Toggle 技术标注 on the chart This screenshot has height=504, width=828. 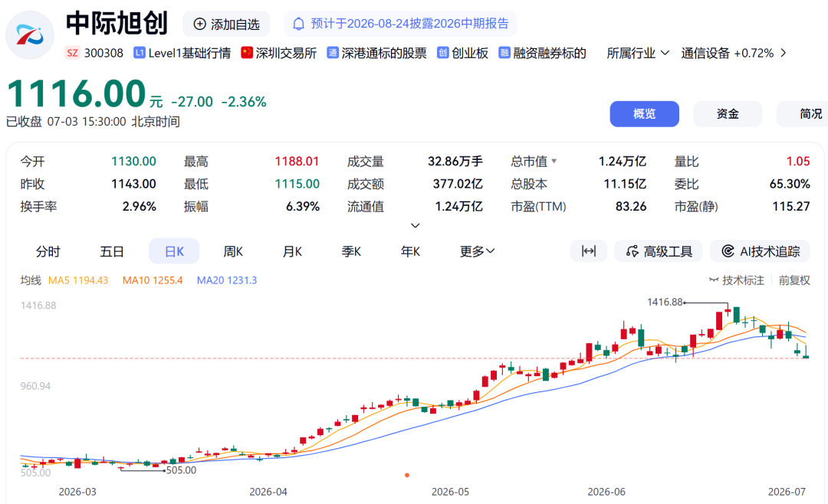point(737,280)
